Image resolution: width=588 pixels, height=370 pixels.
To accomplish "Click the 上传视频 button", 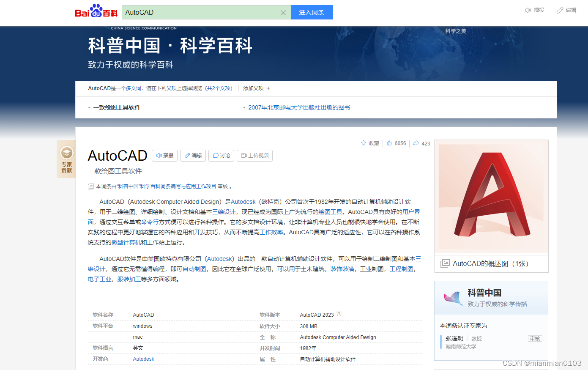I will click(254, 156).
